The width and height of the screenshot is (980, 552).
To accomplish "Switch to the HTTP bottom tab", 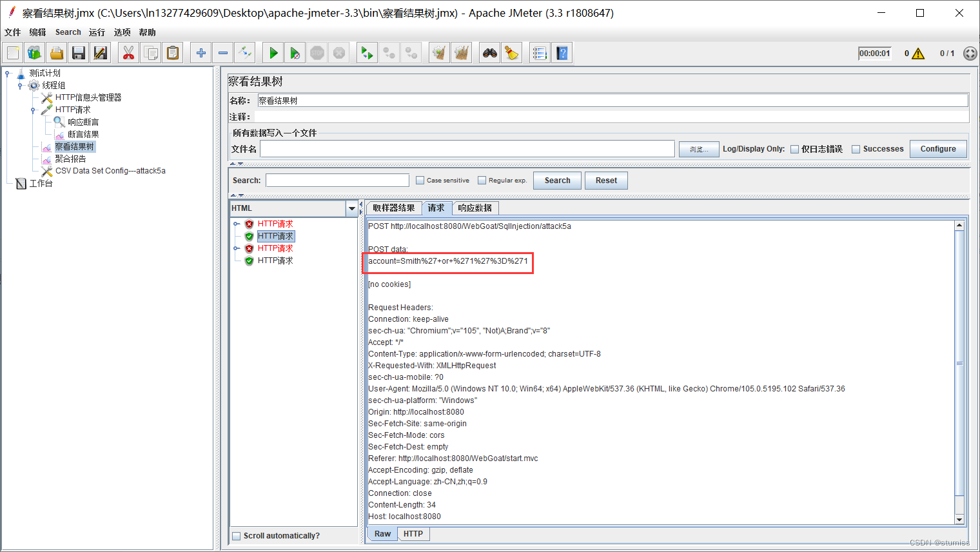I will point(413,534).
